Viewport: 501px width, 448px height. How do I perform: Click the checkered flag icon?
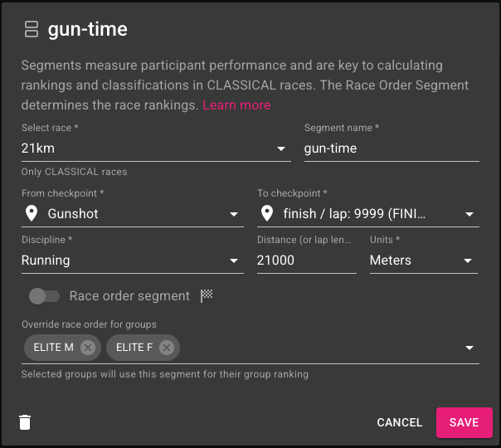[207, 295]
